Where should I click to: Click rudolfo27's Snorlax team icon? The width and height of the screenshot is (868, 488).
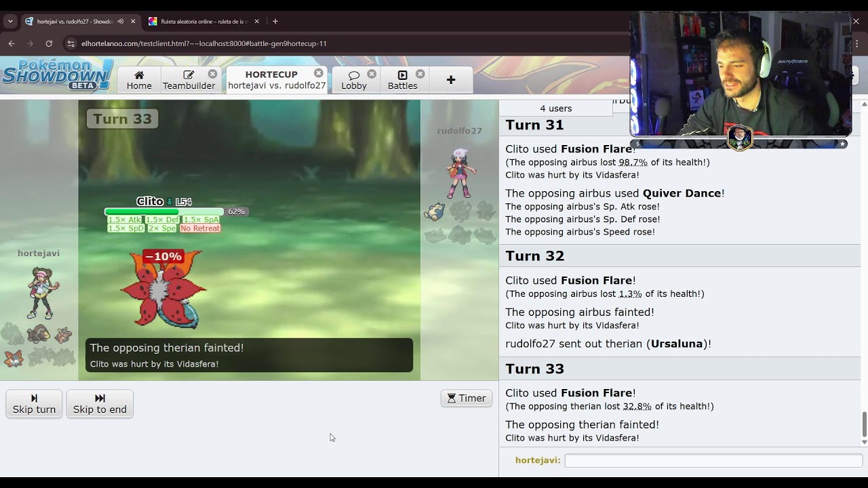click(435, 212)
